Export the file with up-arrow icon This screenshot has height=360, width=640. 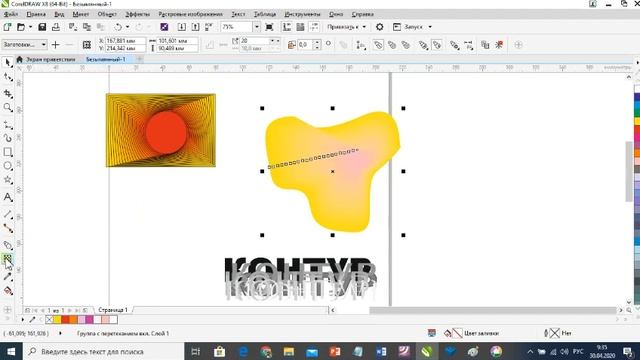coord(196,27)
